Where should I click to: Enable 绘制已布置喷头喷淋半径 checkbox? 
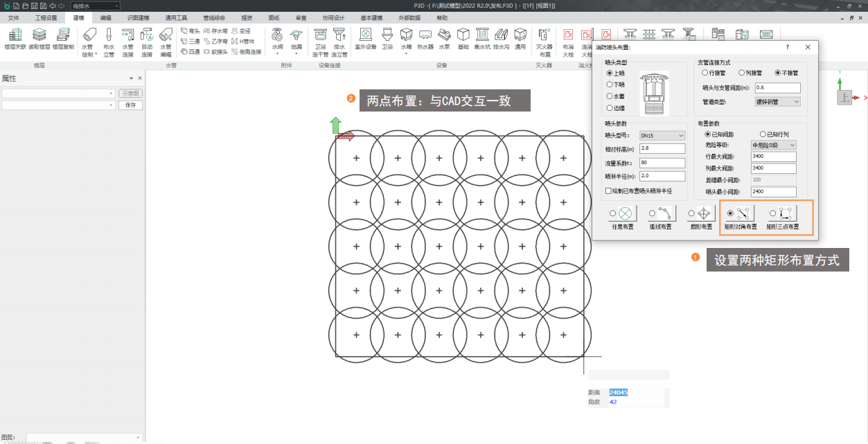tap(608, 190)
